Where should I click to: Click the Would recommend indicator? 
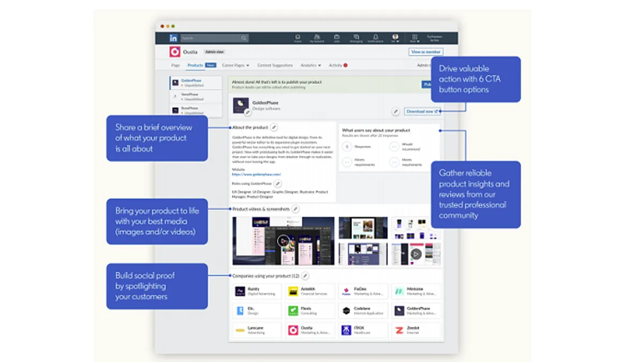pyautogui.click(x=395, y=147)
